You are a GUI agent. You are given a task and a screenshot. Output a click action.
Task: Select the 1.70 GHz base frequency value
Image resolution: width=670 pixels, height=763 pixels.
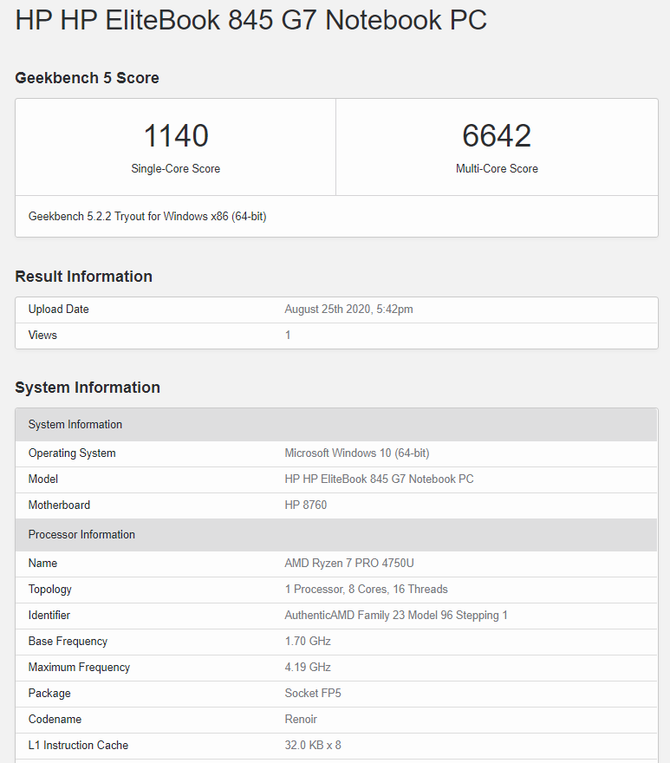[308, 641]
